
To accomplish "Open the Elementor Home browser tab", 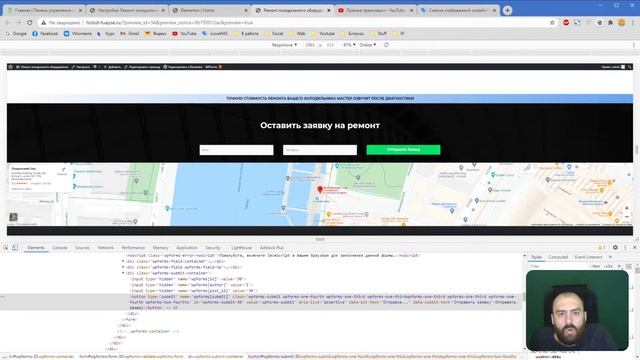I will [x=210, y=10].
